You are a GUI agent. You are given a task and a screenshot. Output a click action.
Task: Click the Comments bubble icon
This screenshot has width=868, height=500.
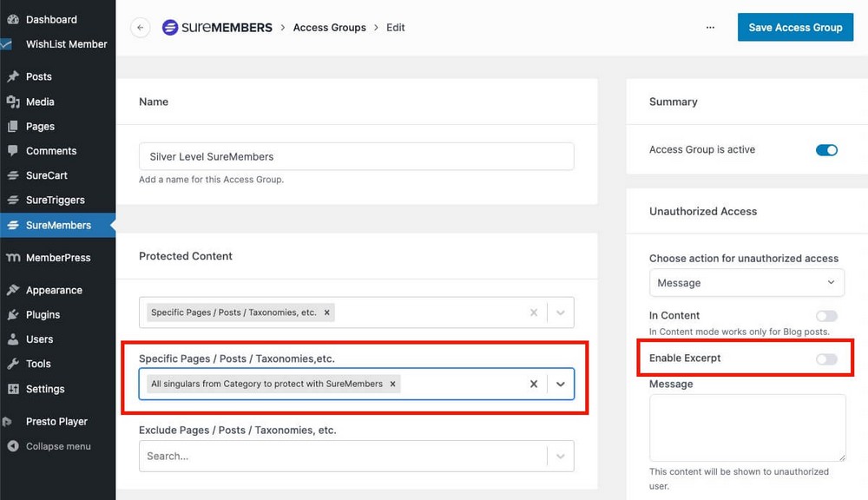(13, 151)
